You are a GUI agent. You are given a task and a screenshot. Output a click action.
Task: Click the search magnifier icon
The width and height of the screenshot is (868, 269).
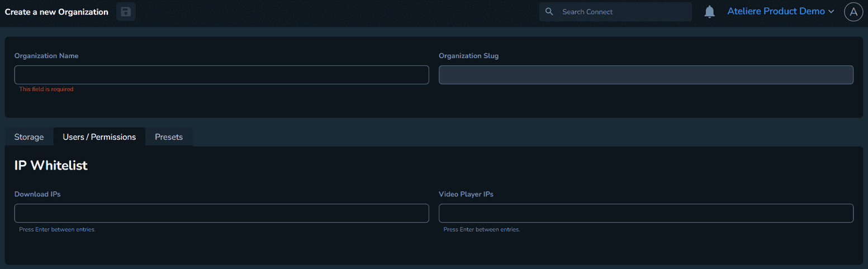549,12
